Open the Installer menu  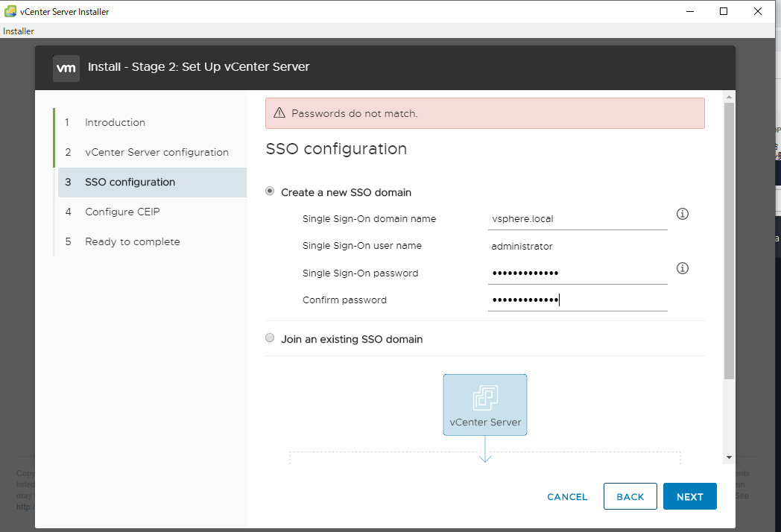19,31
